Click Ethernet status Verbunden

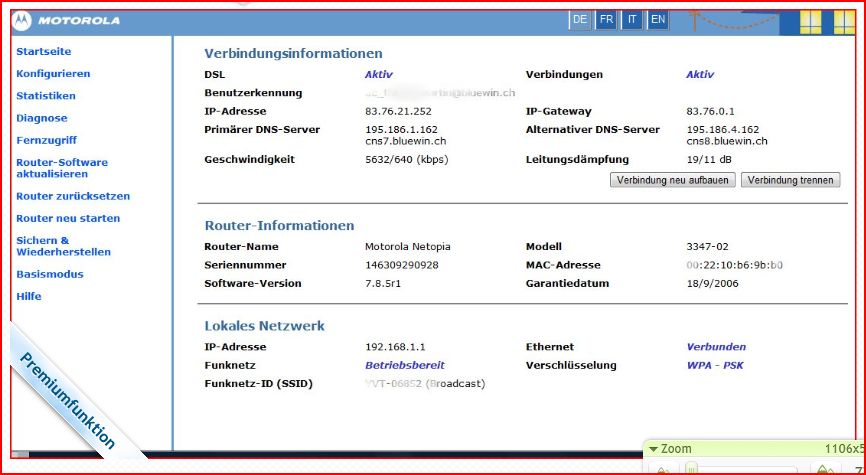[716, 347]
